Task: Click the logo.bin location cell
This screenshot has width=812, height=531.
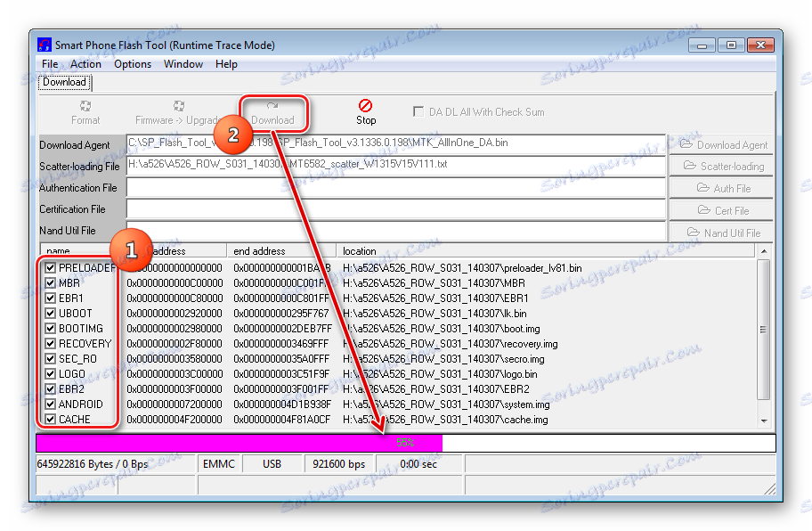Action: pos(440,373)
